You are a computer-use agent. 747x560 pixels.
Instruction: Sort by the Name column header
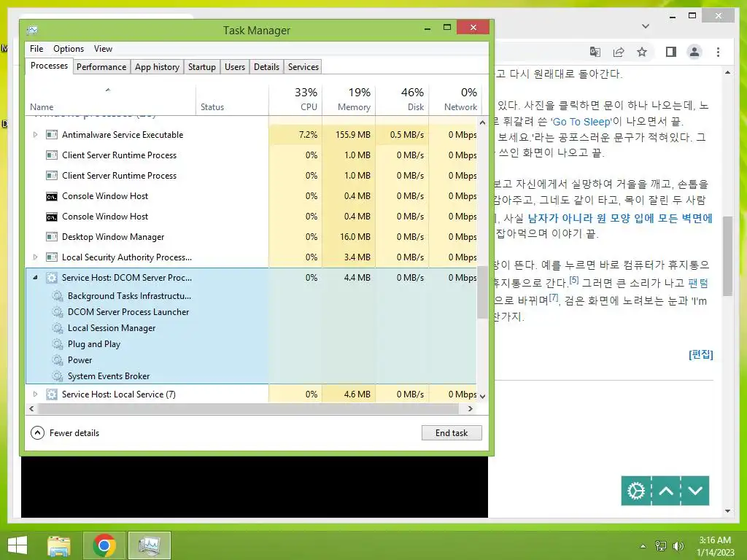pos(110,99)
